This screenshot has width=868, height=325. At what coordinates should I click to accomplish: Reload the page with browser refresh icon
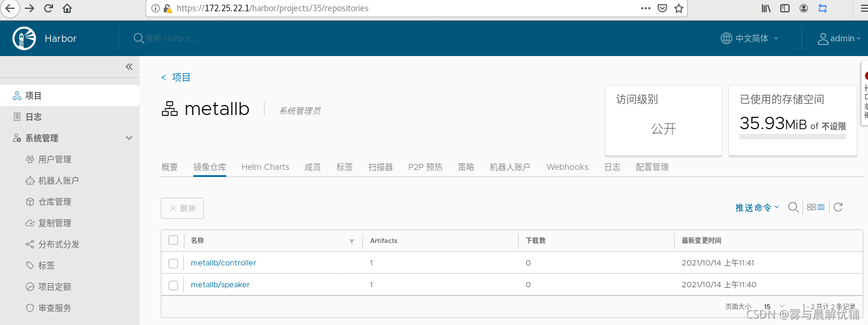[x=48, y=8]
